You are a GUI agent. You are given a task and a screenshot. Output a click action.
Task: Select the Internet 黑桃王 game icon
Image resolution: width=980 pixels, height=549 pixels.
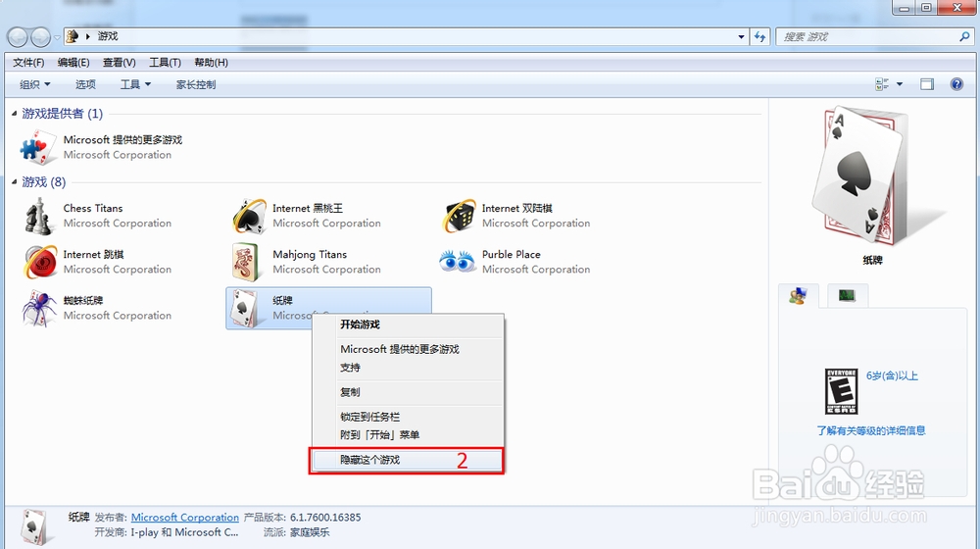248,216
